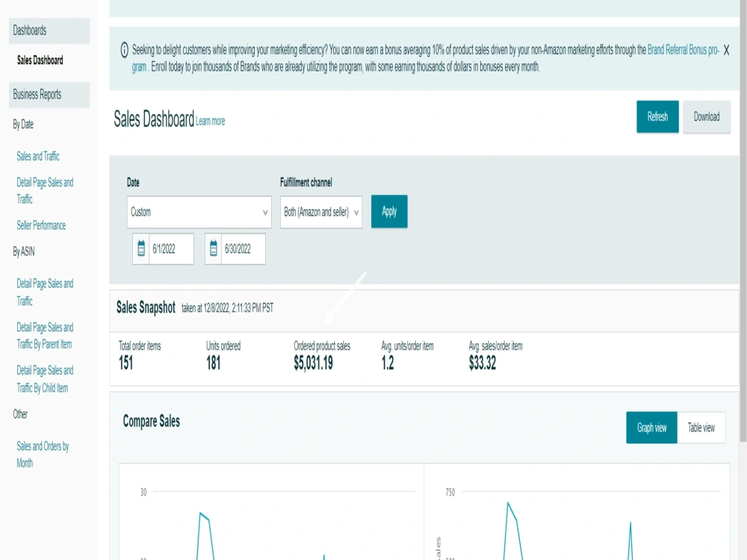The width and height of the screenshot is (747, 560).
Task: Click the Download button
Action: tap(707, 116)
